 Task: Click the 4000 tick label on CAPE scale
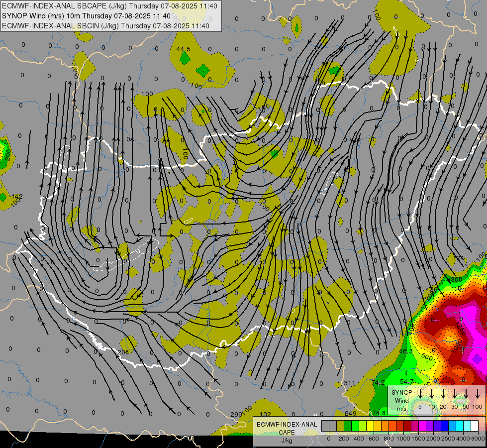pyautogui.click(x=463, y=439)
